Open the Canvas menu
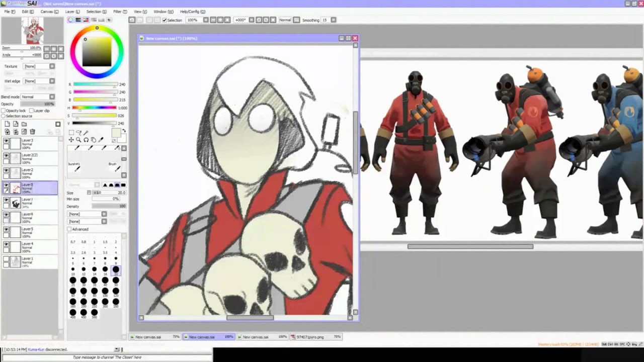Screen dimensions: 644x362 pos(49,12)
